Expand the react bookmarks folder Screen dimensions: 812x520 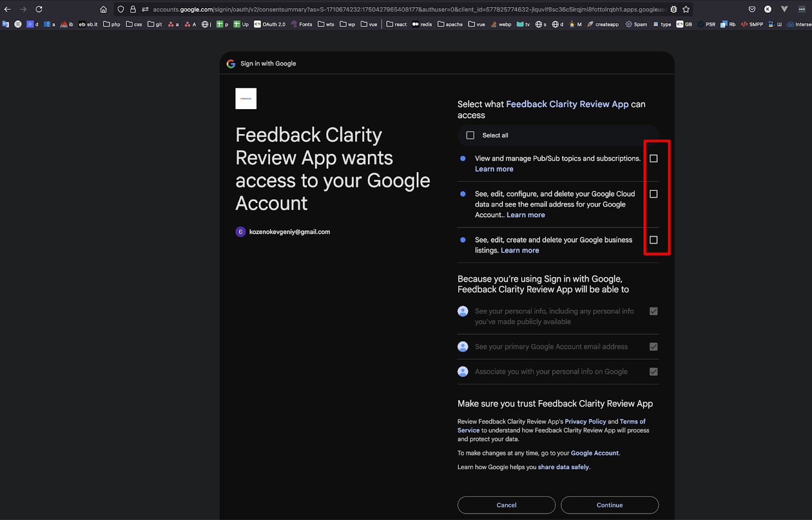pyautogui.click(x=396, y=24)
